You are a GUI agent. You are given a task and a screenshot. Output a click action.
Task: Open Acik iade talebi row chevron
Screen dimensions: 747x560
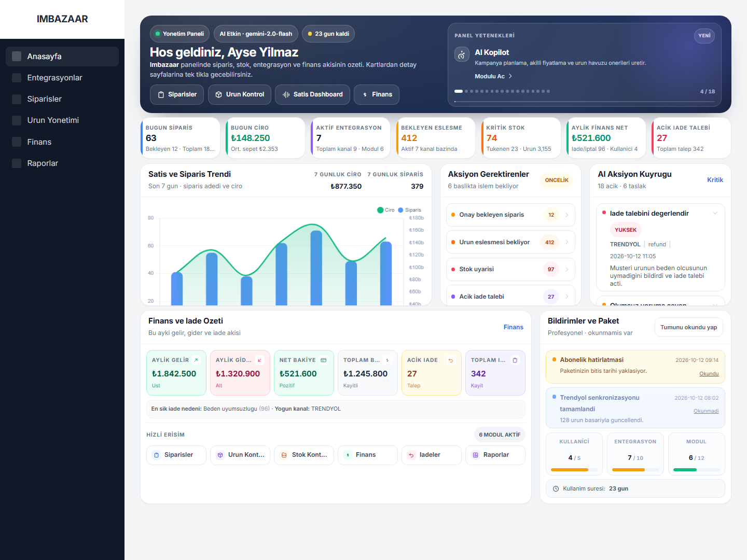566,297
